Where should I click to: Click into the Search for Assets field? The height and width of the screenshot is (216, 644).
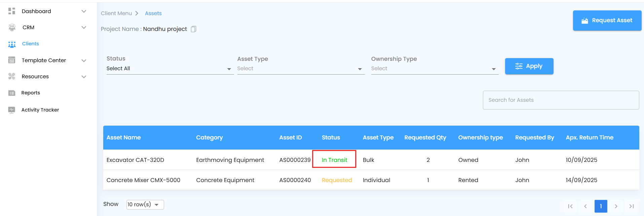click(561, 100)
